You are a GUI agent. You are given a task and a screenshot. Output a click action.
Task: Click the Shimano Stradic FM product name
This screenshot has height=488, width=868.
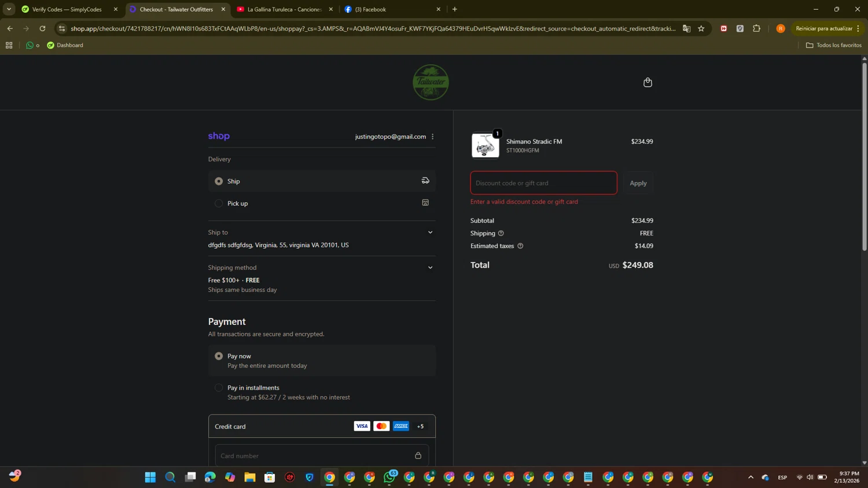[534, 141]
